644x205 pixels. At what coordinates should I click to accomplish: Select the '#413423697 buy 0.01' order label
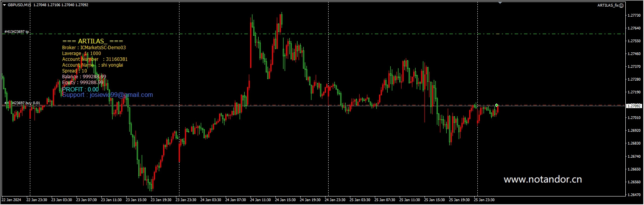22,103
